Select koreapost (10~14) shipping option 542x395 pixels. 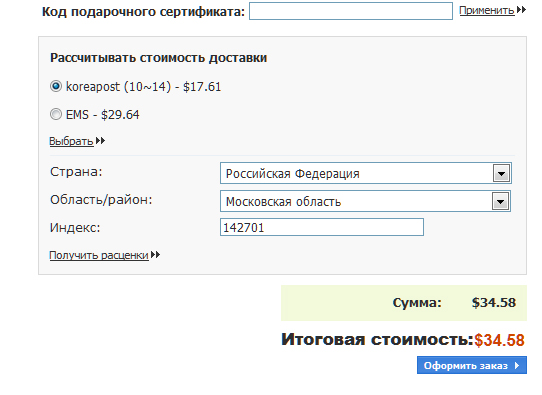[56, 86]
